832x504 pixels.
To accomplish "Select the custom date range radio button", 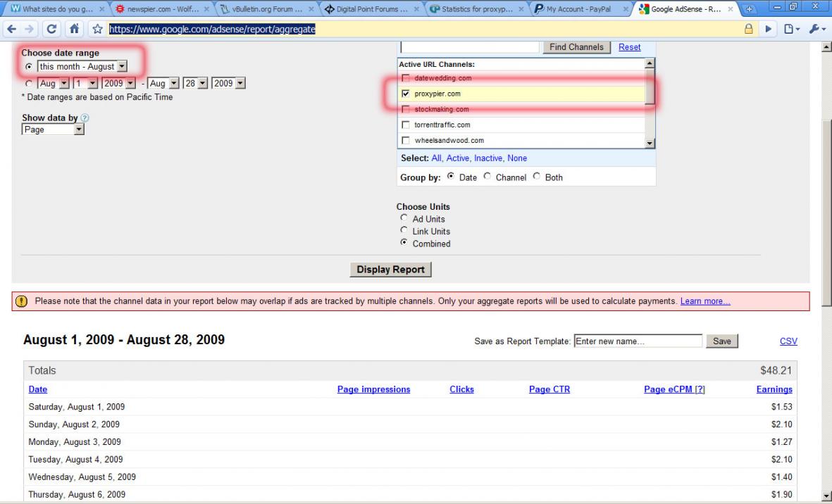I will click(29, 83).
